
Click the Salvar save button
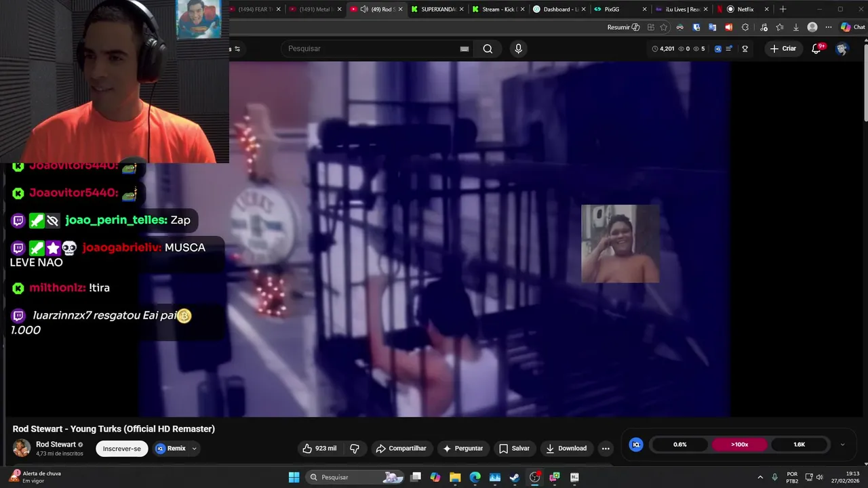tap(514, 448)
